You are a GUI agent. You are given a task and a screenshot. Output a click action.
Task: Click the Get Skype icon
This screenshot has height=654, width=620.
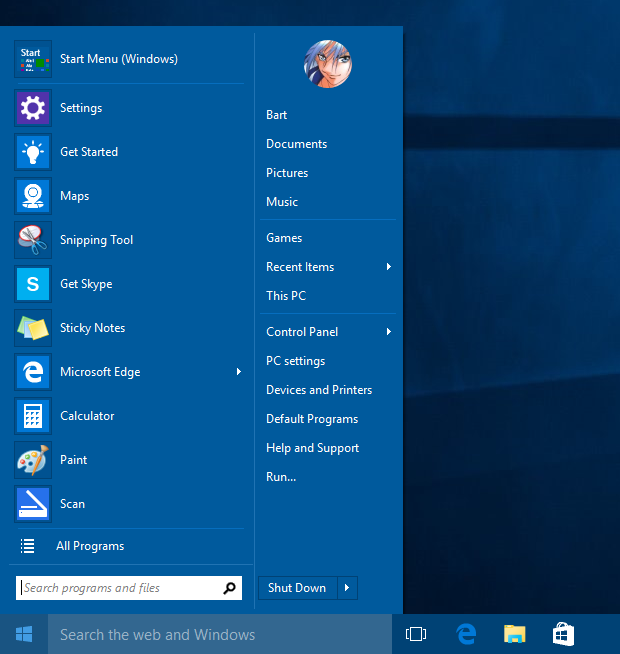pyautogui.click(x=33, y=284)
